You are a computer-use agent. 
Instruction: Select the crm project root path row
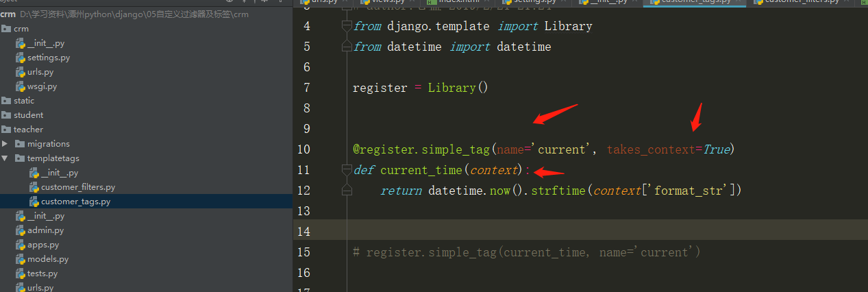(146, 14)
